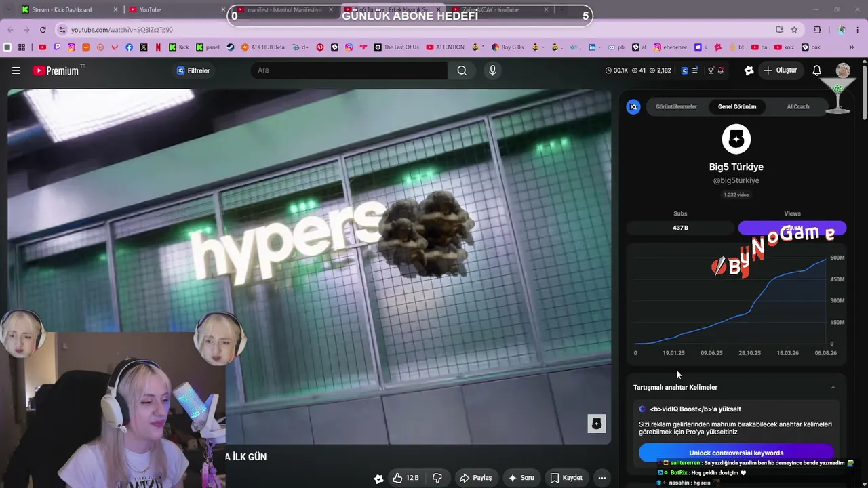Click the Filtreler button

pyautogui.click(x=193, y=70)
